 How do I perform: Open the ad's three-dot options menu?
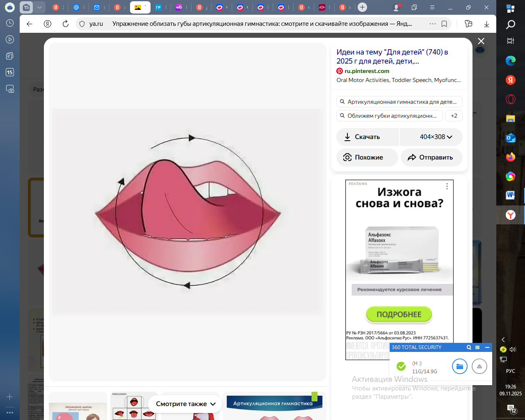pyautogui.click(x=447, y=186)
